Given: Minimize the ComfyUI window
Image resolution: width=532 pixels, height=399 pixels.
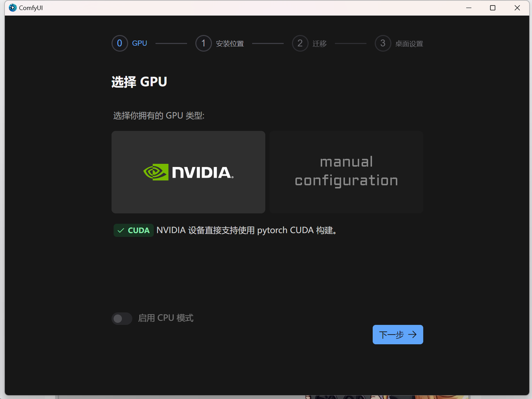Looking at the screenshot, I should (469, 8).
